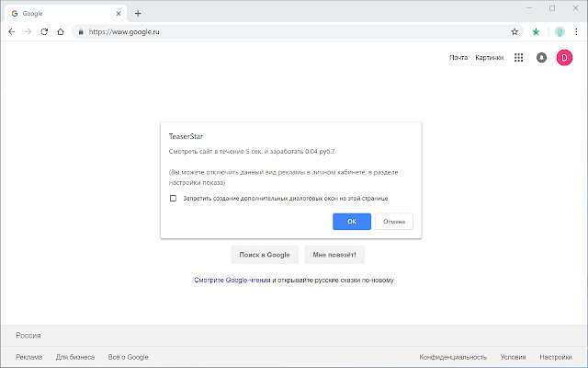Image resolution: width=588 pixels, height=368 pixels.
Task: Open the Картинки link
Action: point(489,57)
